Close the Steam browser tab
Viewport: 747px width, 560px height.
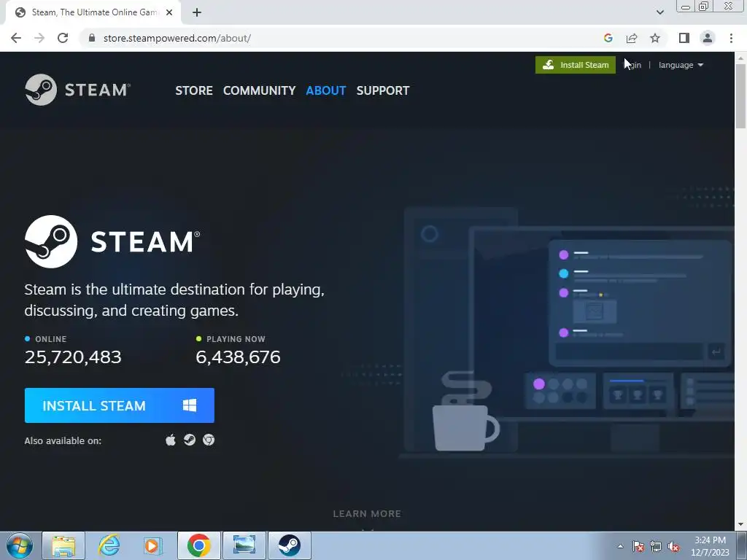point(169,13)
